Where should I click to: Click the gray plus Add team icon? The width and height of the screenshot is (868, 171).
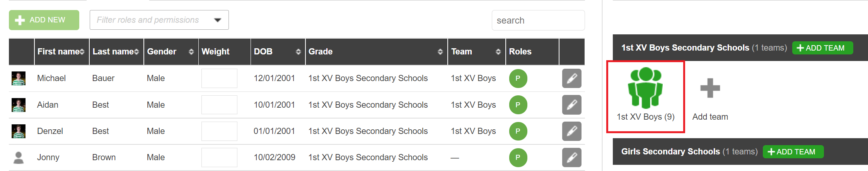[x=710, y=88]
